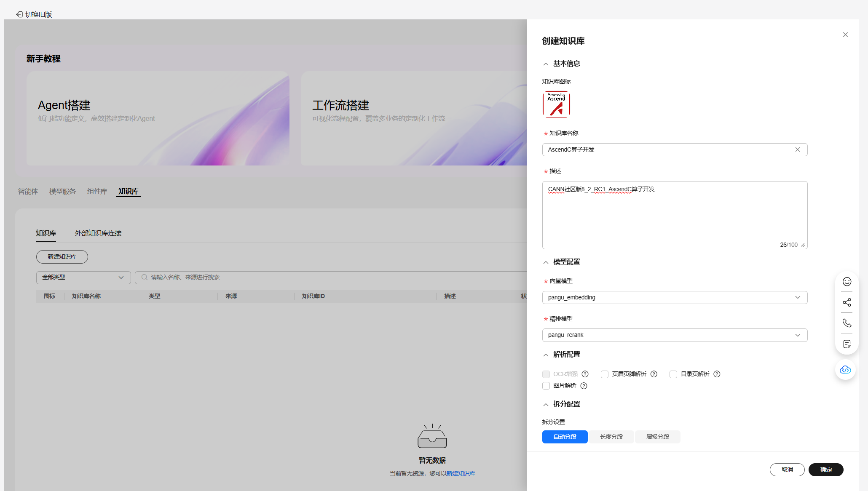Click the 取消 cancel button

[x=787, y=470]
